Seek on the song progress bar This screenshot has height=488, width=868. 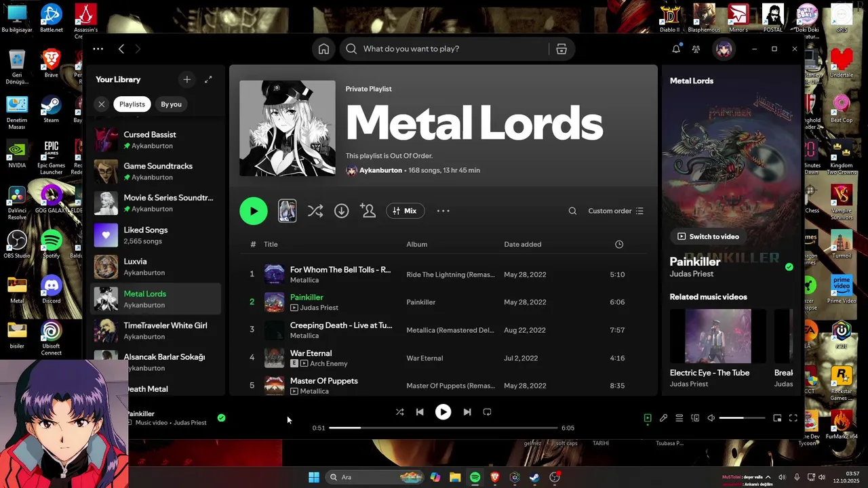(443, 428)
